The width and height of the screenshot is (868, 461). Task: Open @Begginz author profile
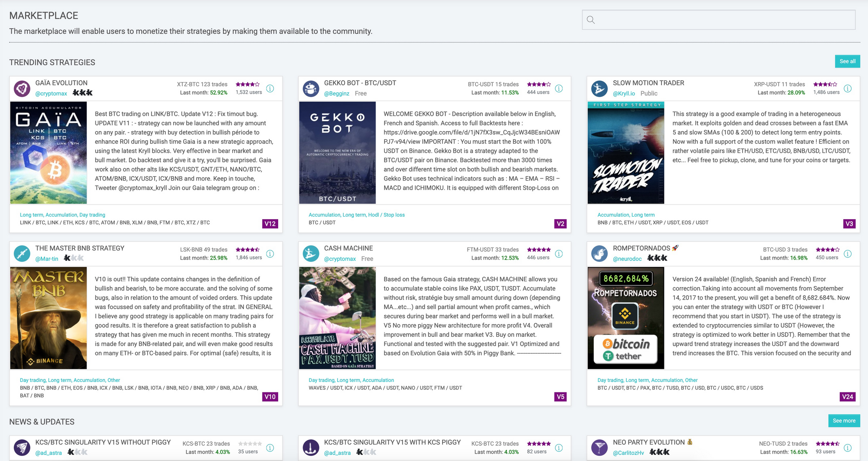(337, 93)
